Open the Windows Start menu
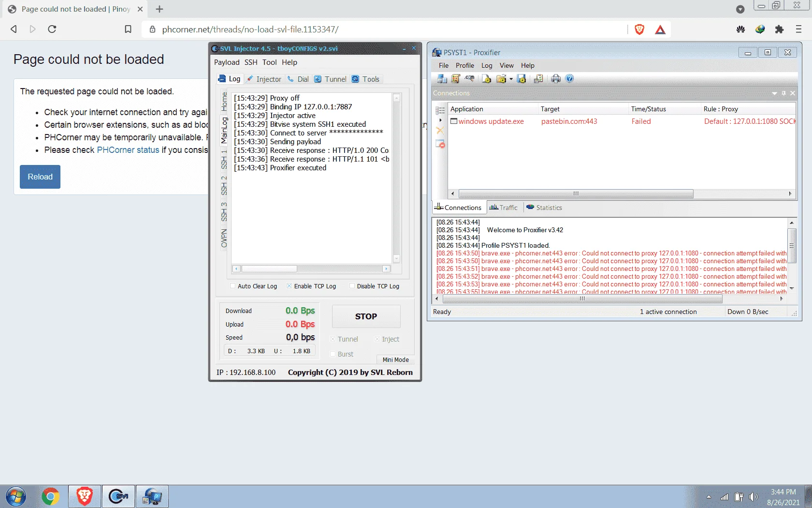 tap(16, 497)
